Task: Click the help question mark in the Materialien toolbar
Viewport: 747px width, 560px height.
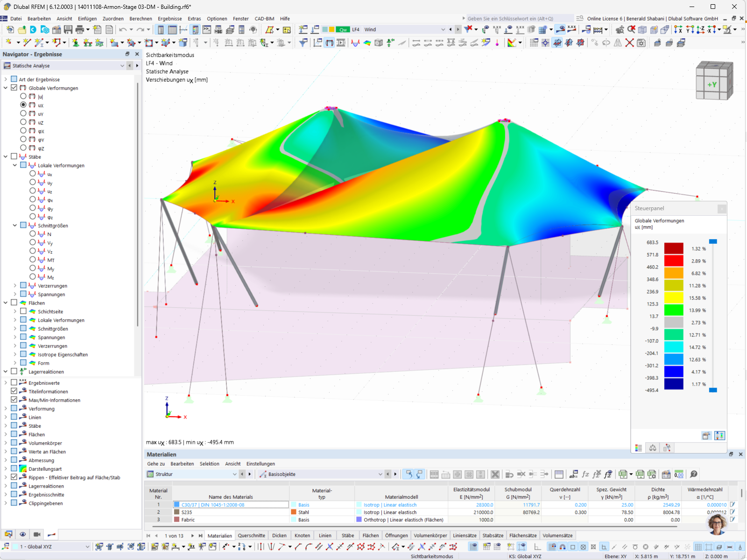Action: [693, 474]
